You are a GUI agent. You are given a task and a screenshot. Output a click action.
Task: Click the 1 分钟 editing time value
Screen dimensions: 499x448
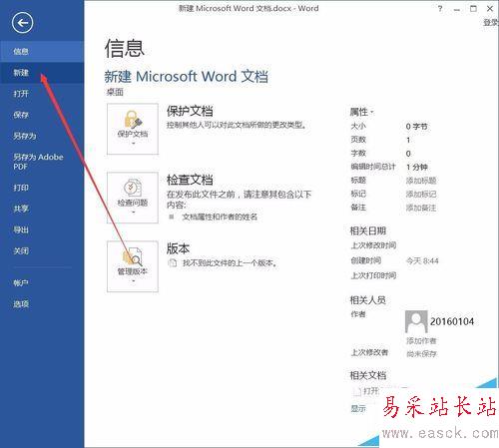pos(417,167)
